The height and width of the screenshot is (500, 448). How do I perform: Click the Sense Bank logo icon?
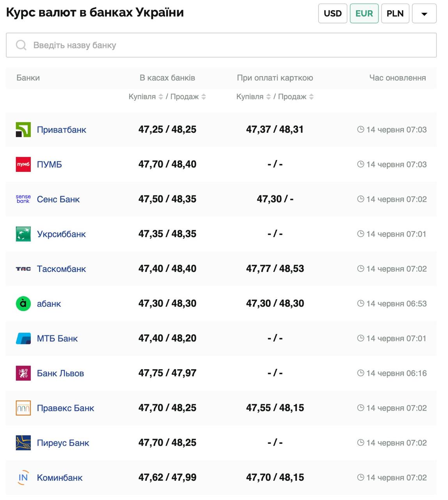pos(23,199)
